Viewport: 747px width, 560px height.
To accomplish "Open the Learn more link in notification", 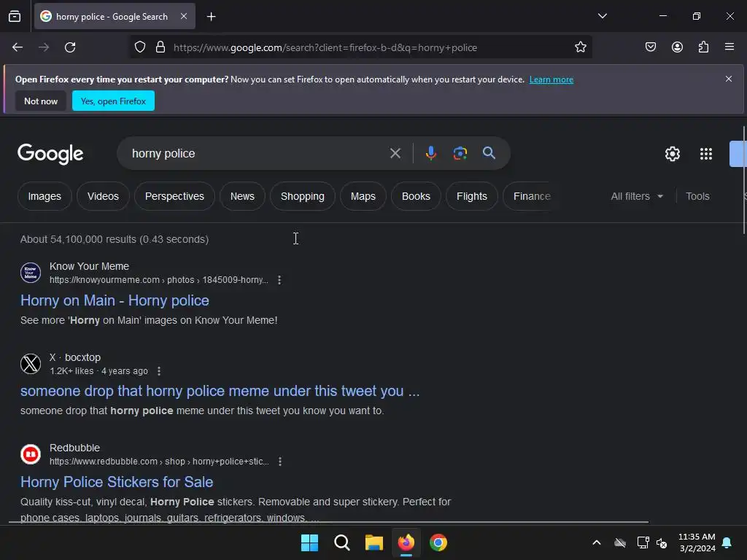I will coord(551,79).
